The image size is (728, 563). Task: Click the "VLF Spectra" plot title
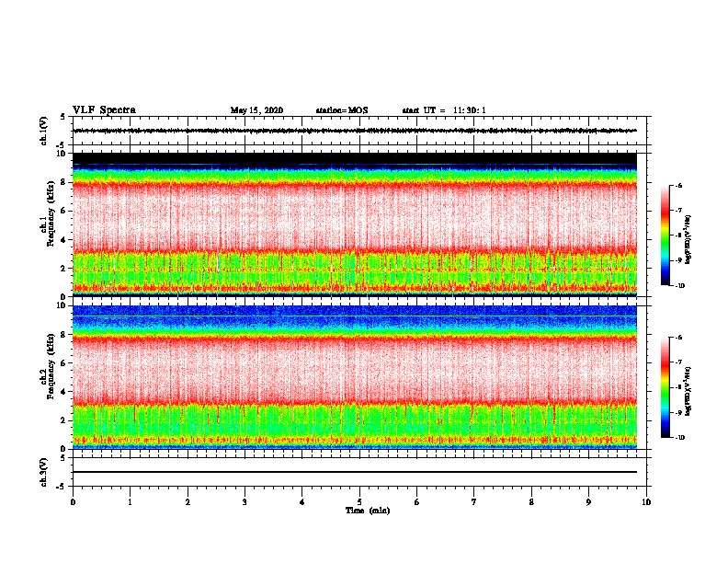104,110
